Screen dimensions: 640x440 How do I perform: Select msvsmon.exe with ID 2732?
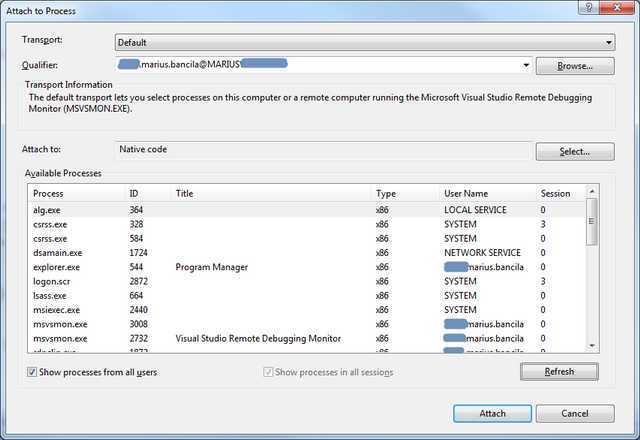click(307, 338)
